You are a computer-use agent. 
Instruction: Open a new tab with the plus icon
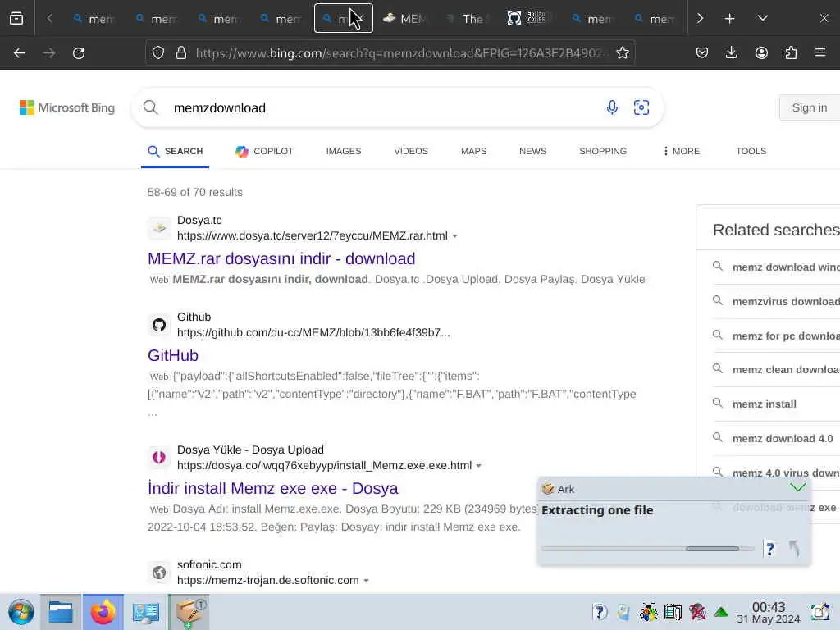729,18
